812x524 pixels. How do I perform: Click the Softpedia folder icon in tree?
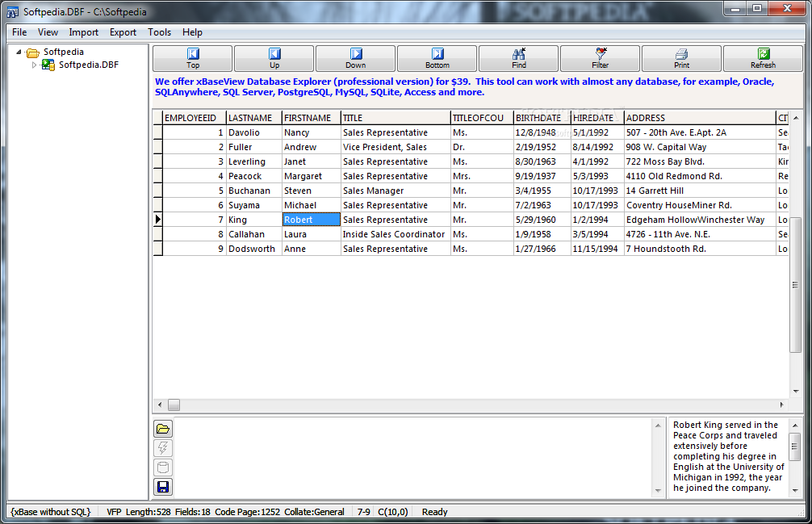[x=33, y=52]
